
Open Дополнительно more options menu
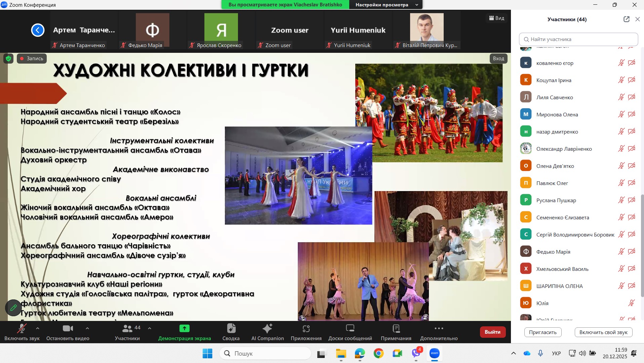[439, 332]
